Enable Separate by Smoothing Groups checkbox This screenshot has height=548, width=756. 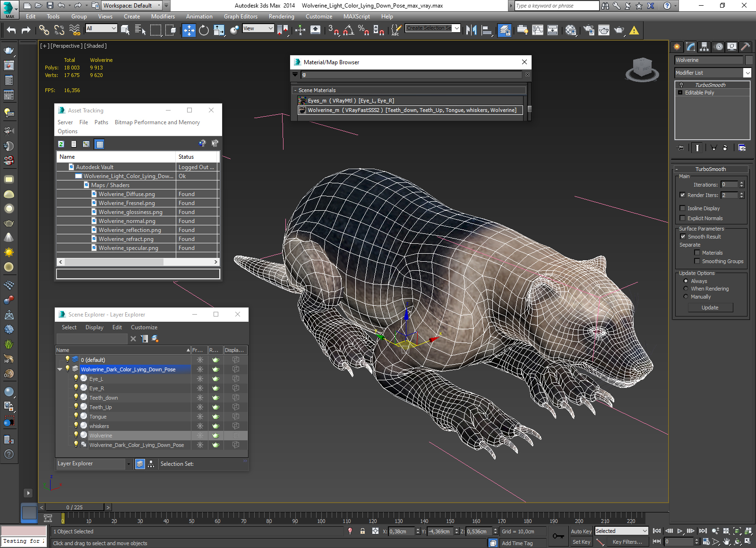697,261
